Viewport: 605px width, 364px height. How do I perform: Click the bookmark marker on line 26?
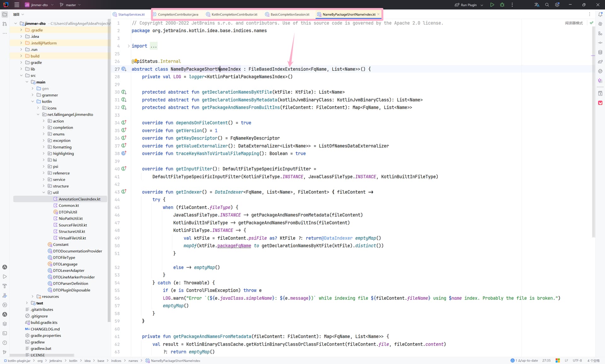click(x=136, y=61)
